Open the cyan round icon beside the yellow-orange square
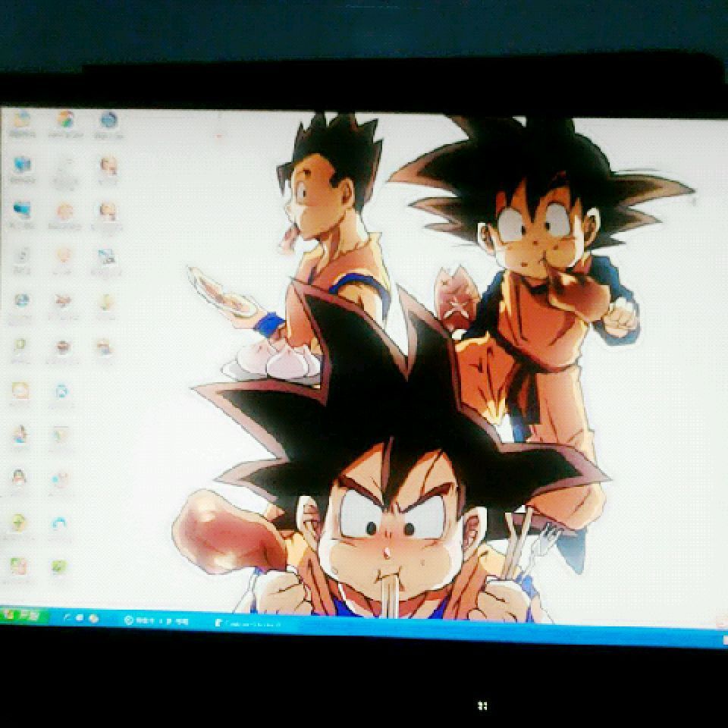 tap(61, 391)
